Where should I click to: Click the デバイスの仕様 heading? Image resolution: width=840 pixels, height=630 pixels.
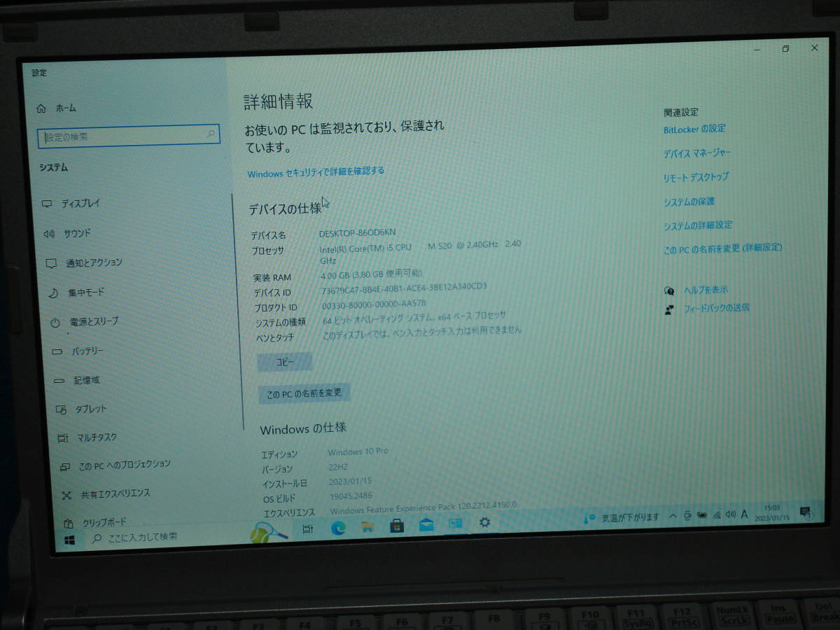coord(285,209)
